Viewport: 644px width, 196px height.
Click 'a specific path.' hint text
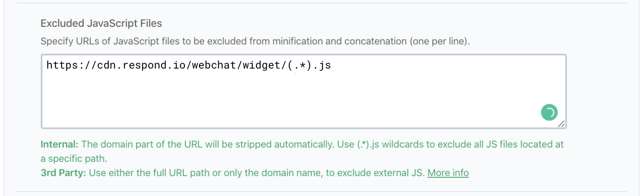[74, 159]
